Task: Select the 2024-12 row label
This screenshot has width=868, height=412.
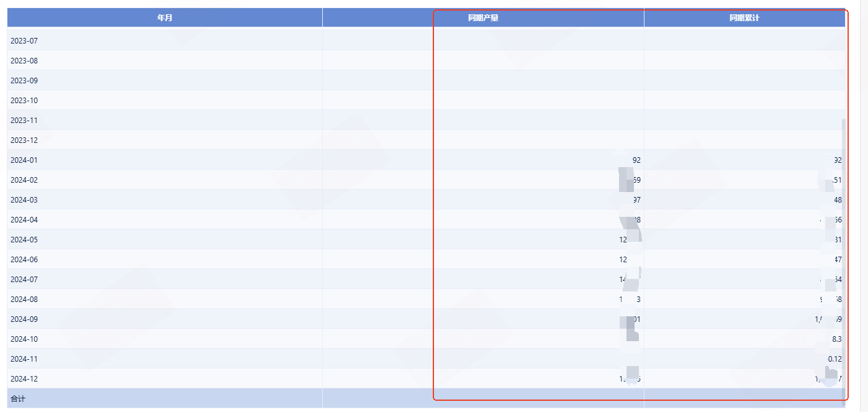Action: click(24, 379)
